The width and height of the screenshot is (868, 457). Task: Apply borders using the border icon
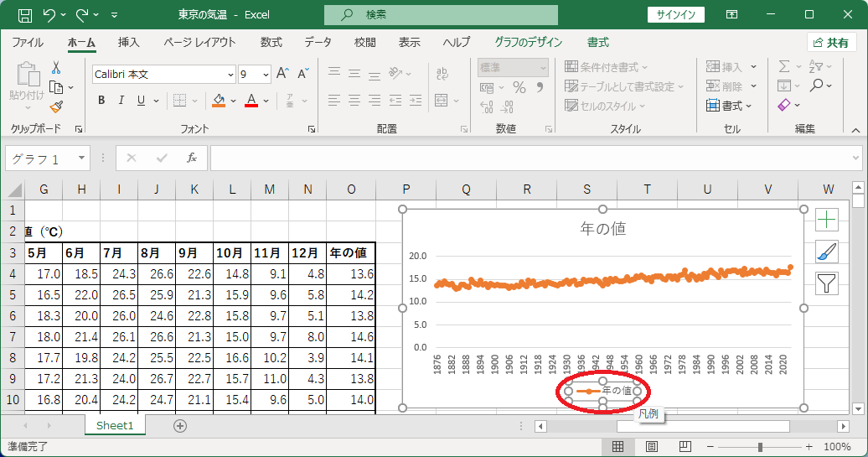tap(179, 101)
